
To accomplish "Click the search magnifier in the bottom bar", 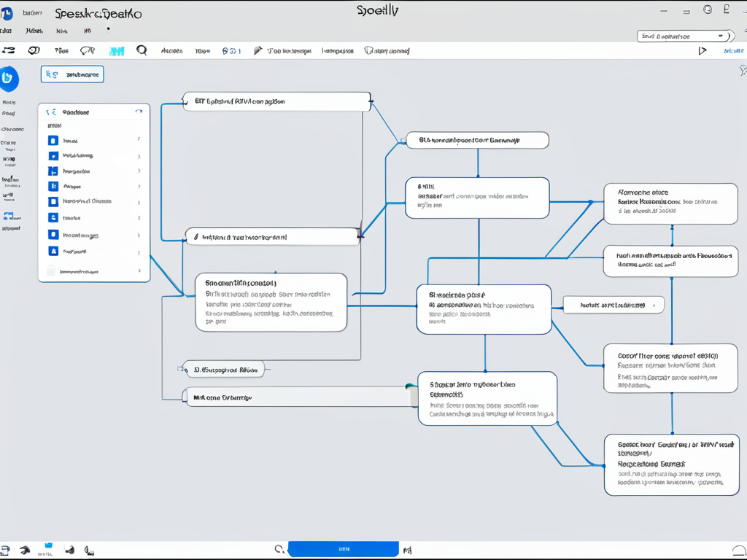I will click(279, 549).
